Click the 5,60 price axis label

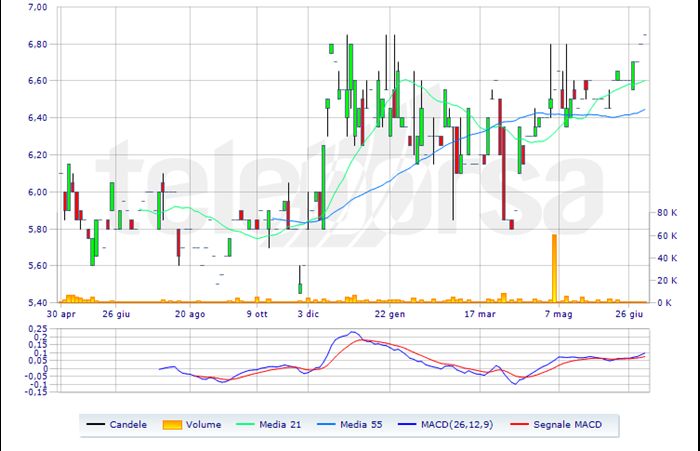[38, 266]
